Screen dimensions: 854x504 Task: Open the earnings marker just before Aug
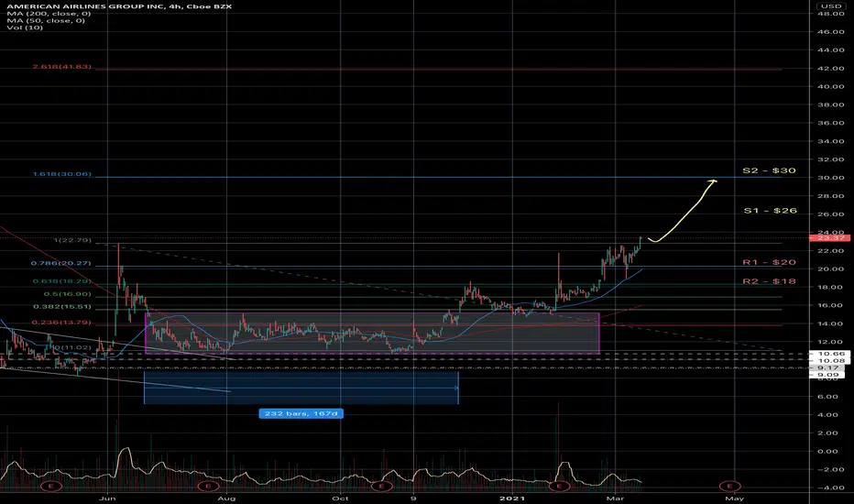pos(207,485)
